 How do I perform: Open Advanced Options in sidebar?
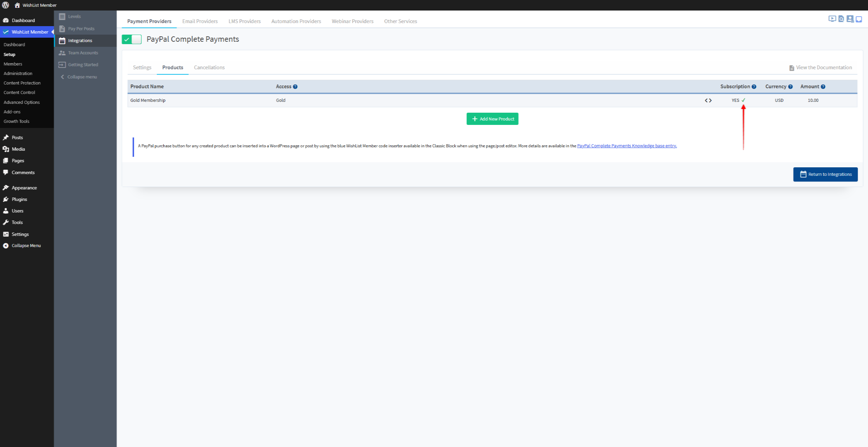pyautogui.click(x=21, y=102)
